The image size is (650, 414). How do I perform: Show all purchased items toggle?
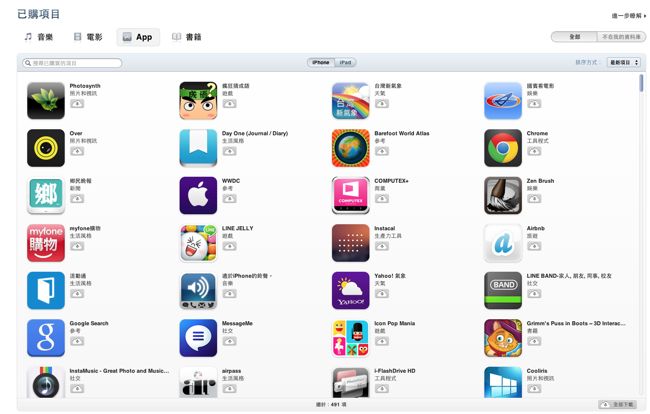574,37
